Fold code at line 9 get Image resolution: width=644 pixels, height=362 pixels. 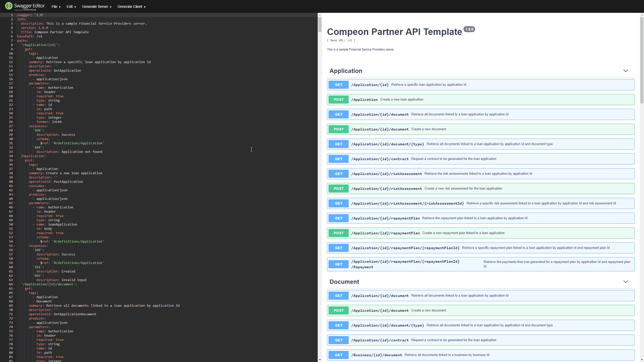tap(14, 49)
